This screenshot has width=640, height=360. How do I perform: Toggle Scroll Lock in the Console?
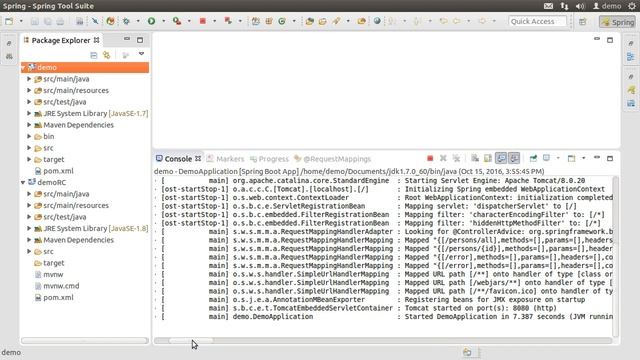click(x=488, y=158)
